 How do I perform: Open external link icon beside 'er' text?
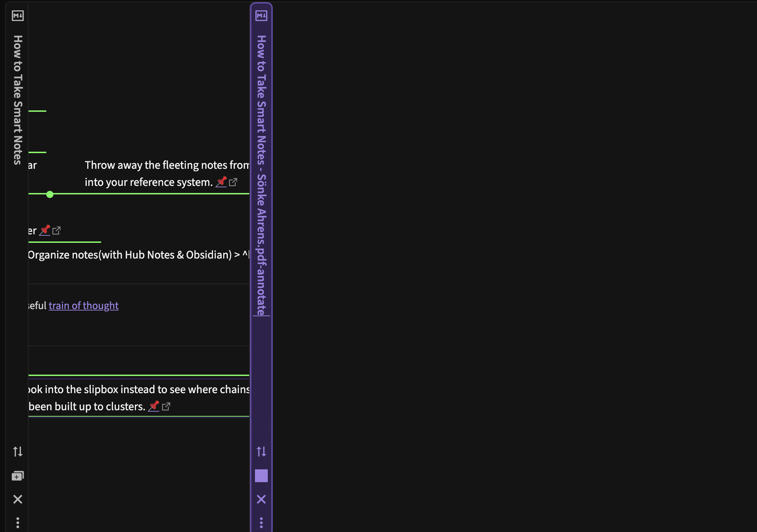tap(56, 230)
